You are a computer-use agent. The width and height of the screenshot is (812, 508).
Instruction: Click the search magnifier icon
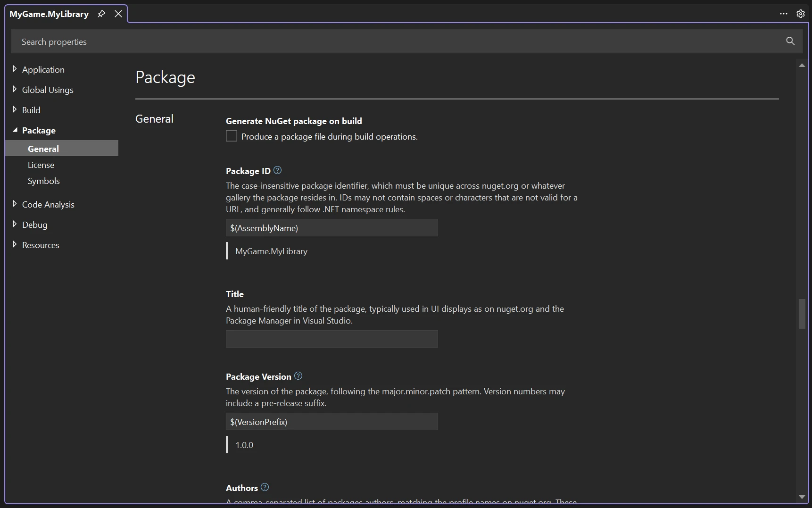(790, 41)
